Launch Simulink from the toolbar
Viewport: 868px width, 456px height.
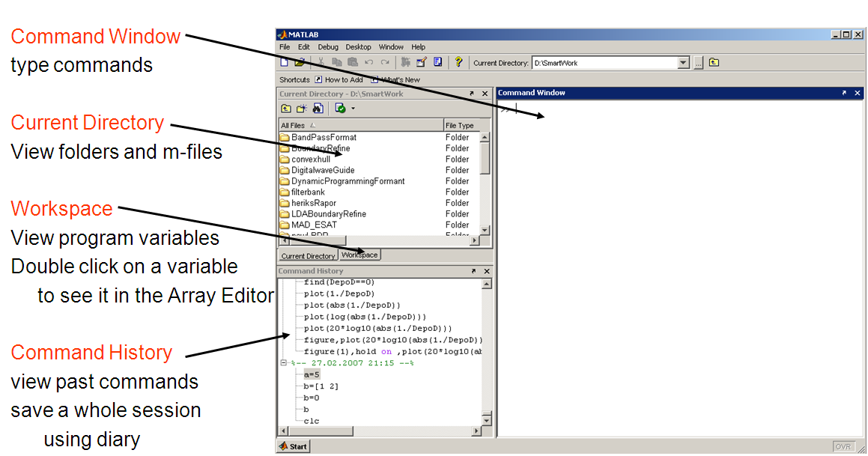(406, 63)
